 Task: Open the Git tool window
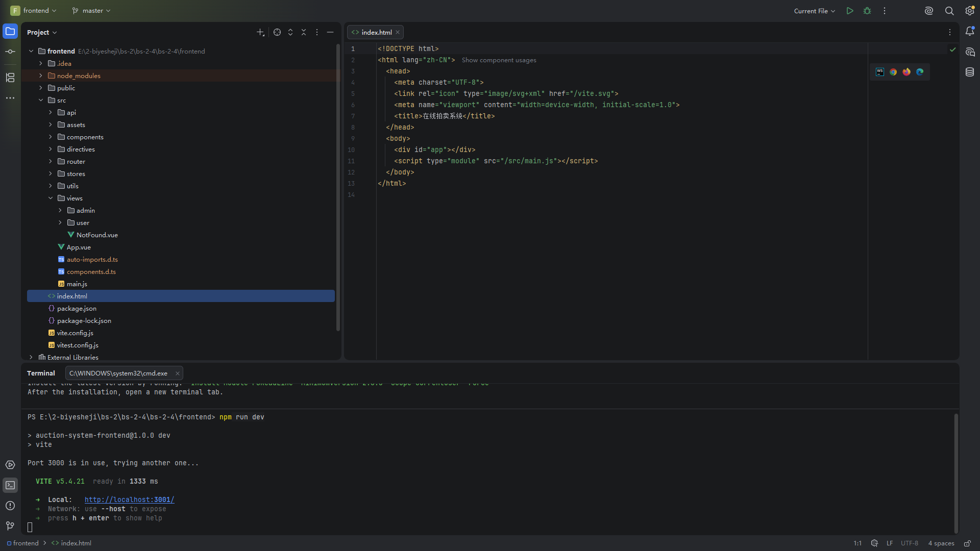(10, 526)
